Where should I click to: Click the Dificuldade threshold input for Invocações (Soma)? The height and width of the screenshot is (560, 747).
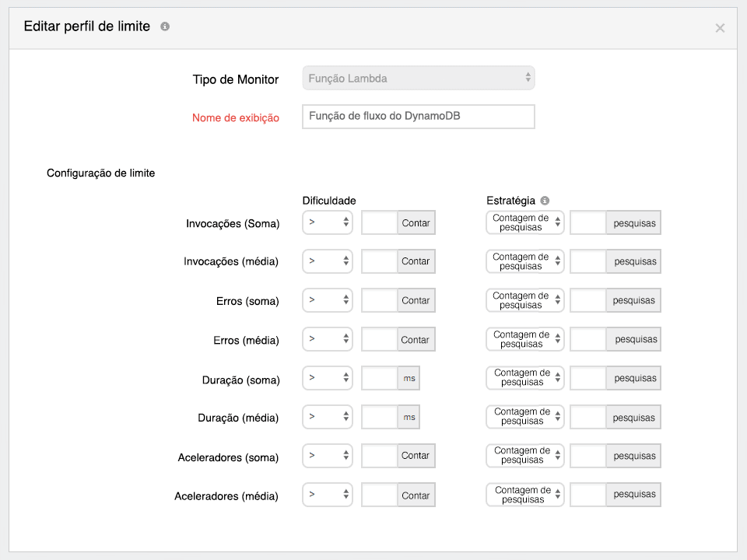click(379, 222)
